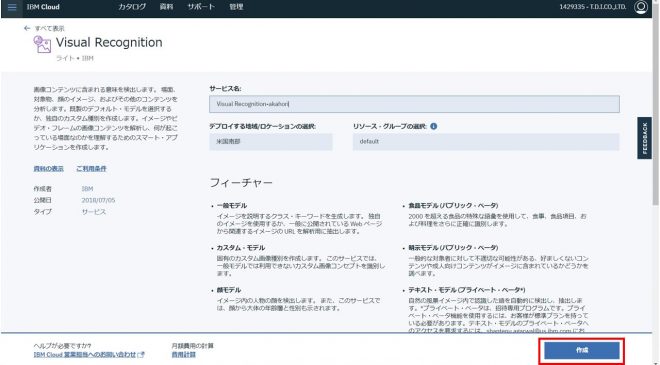Click the 顔モデル feature title
The height and width of the screenshot is (365, 660).
tap(229, 290)
